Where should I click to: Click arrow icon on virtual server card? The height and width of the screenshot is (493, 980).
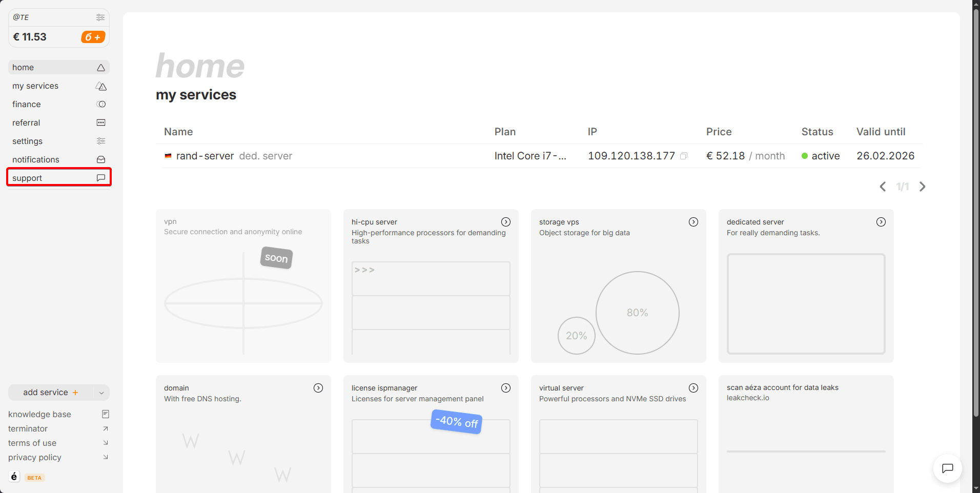tap(693, 388)
